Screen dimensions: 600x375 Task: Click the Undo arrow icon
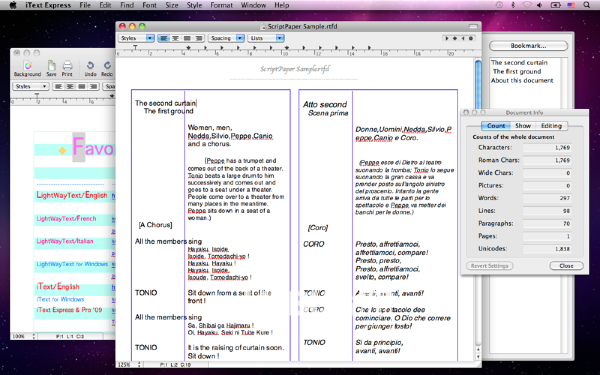click(90, 65)
